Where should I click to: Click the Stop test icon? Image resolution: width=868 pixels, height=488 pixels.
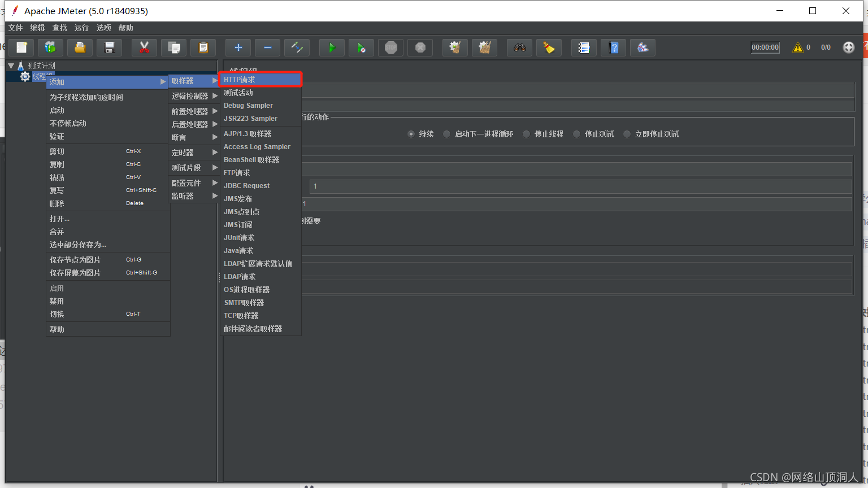(x=391, y=48)
